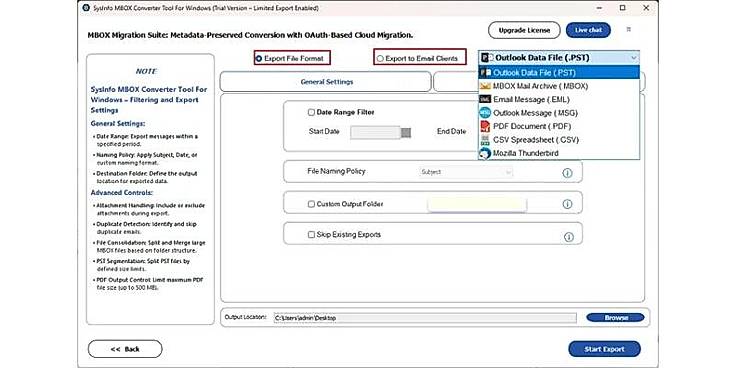Click the Thunderbird logo icon
Screen dimensions: 736x368
[x=485, y=153]
